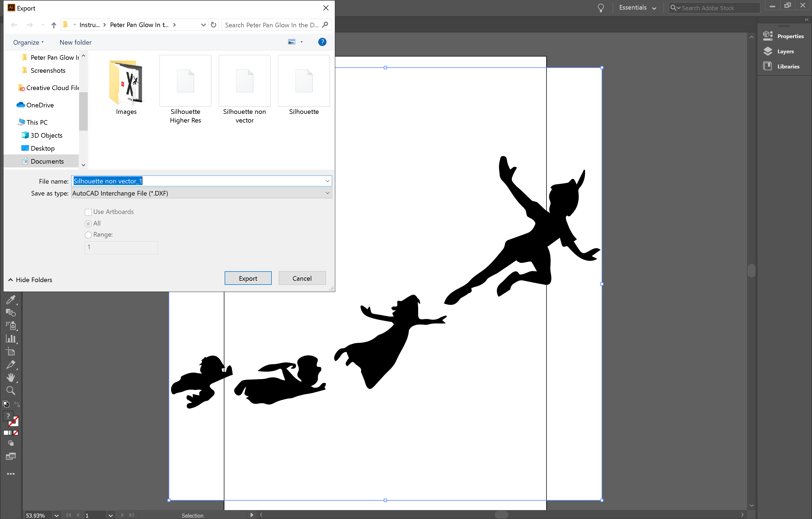This screenshot has height=519, width=812.
Task: Open the Organize menu
Action: tap(28, 42)
